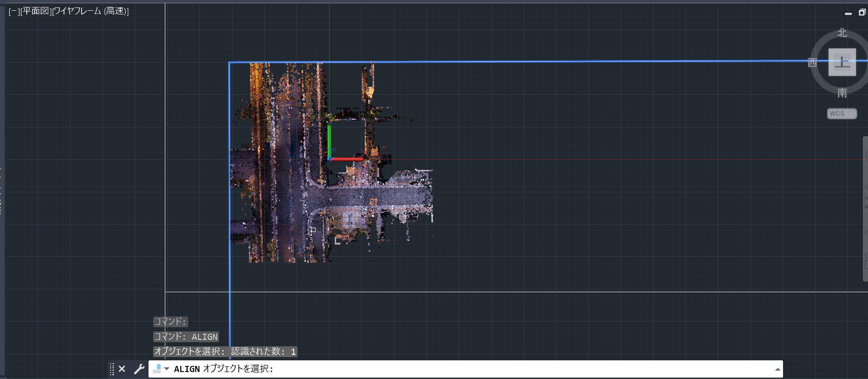Viewport: 868px width, 379px height.
Task: Expand command history with the up arrow
Action: click(777, 369)
